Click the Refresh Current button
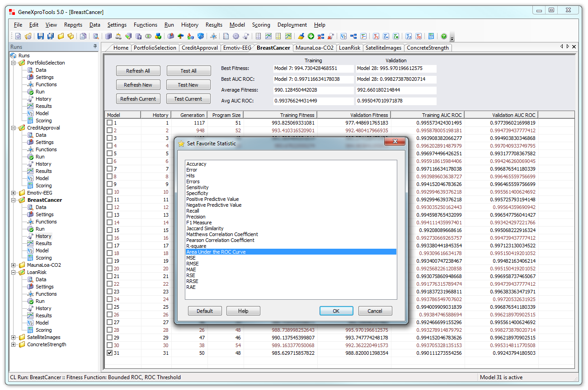 [138, 99]
